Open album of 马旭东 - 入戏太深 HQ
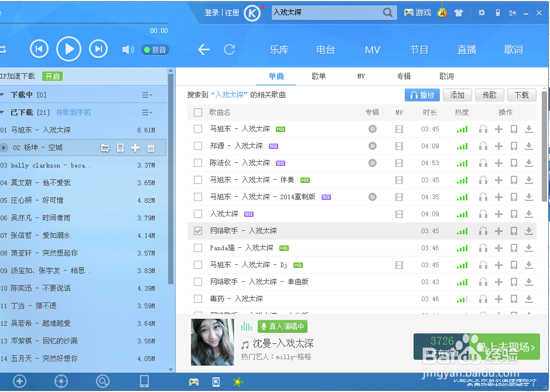550x392 pixels. coord(373,129)
